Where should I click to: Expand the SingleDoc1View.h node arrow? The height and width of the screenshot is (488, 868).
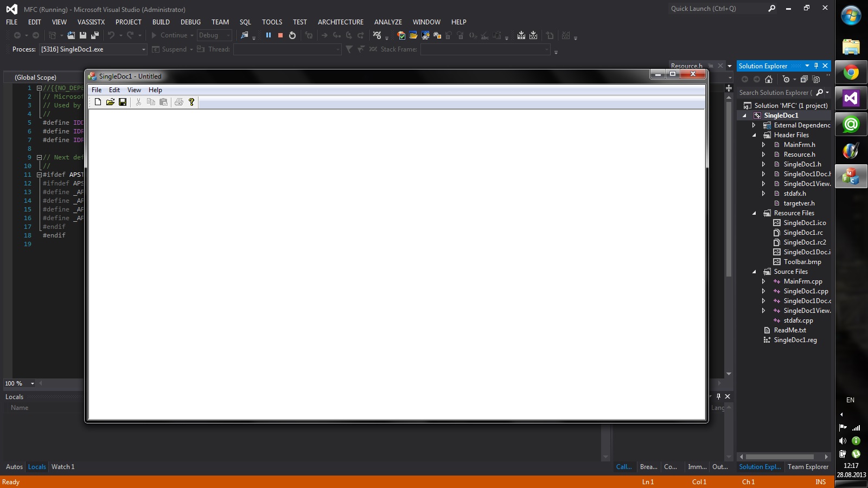click(763, 184)
